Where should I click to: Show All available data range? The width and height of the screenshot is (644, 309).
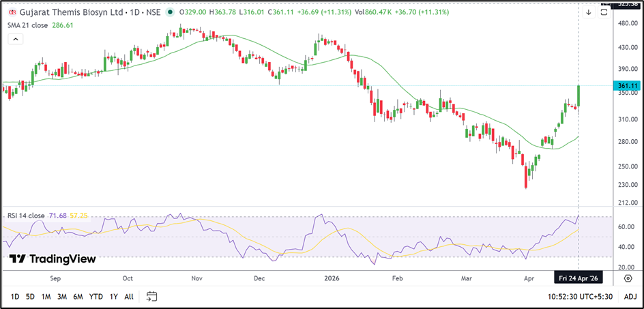129,296
